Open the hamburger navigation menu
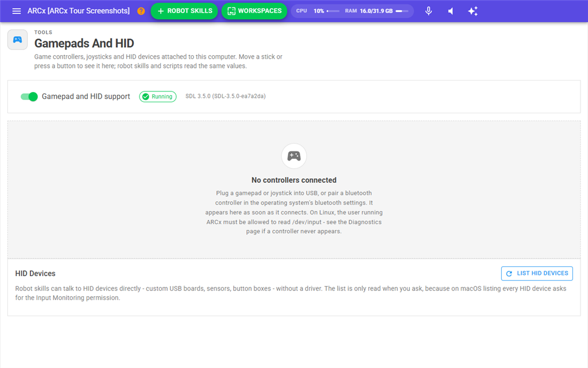Image resolution: width=588 pixels, height=368 pixels. click(17, 11)
